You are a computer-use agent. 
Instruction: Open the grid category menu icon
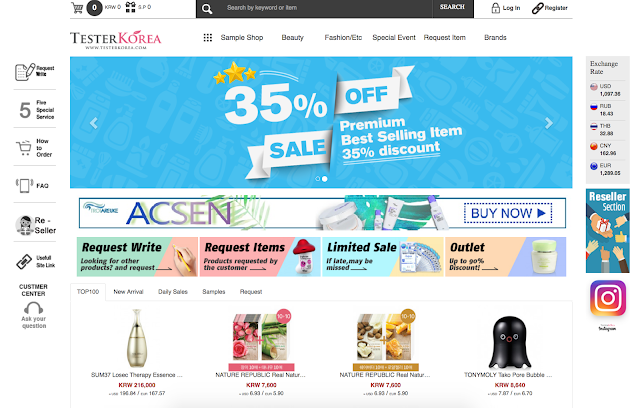(208, 38)
